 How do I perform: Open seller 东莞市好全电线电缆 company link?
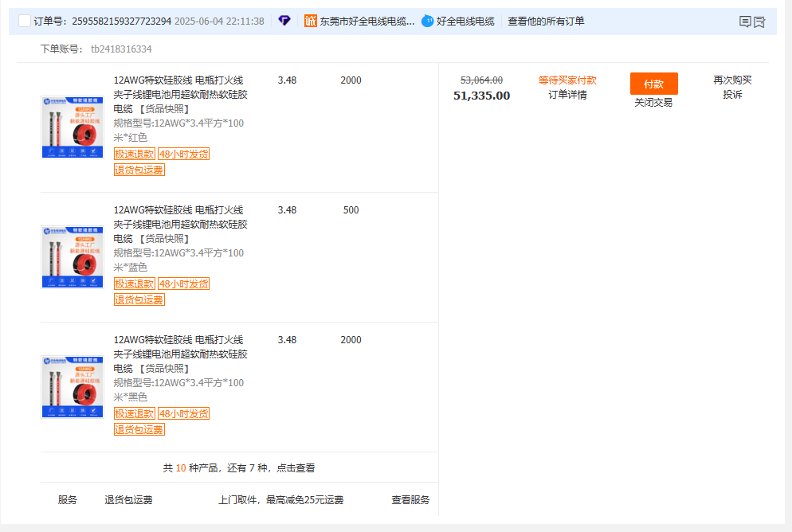coord(367,22)
